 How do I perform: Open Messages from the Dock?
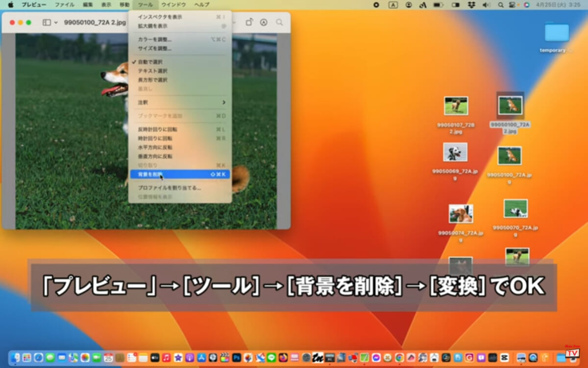50,358
